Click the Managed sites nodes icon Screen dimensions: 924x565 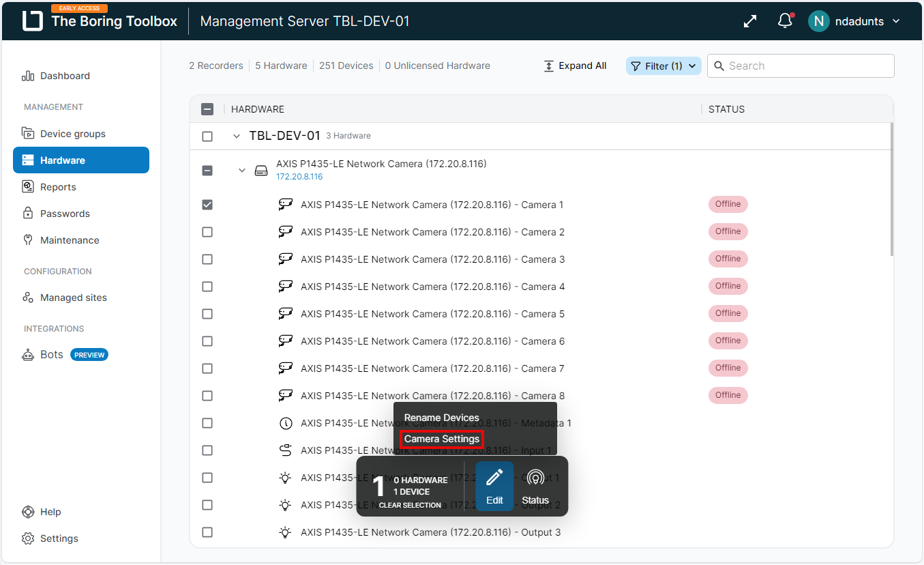28,298
